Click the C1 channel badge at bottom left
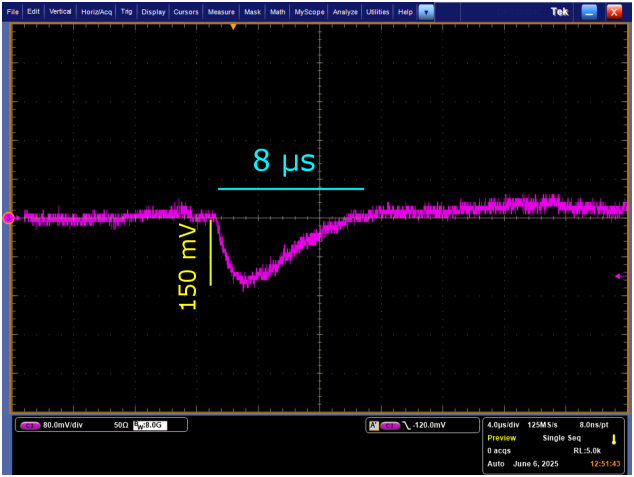Screen dimensions: 634x477 [30, 425]
